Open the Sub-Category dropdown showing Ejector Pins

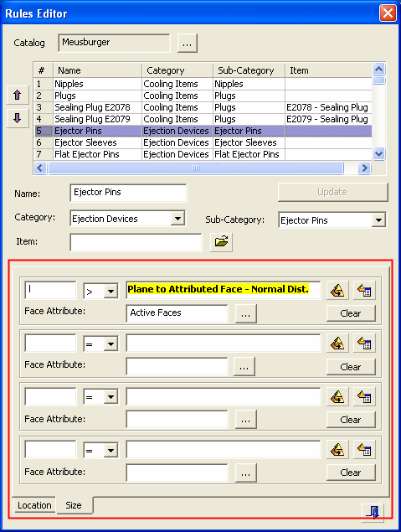point(378,220)
